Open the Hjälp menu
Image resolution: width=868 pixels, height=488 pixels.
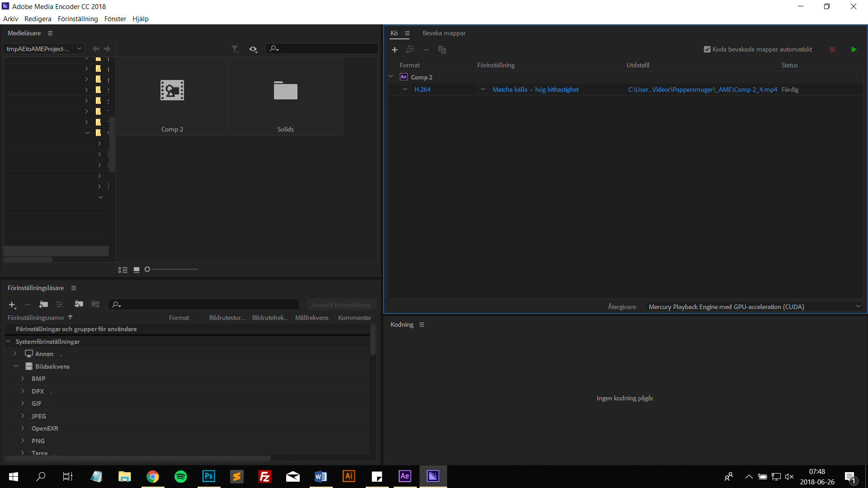[141, 19]
